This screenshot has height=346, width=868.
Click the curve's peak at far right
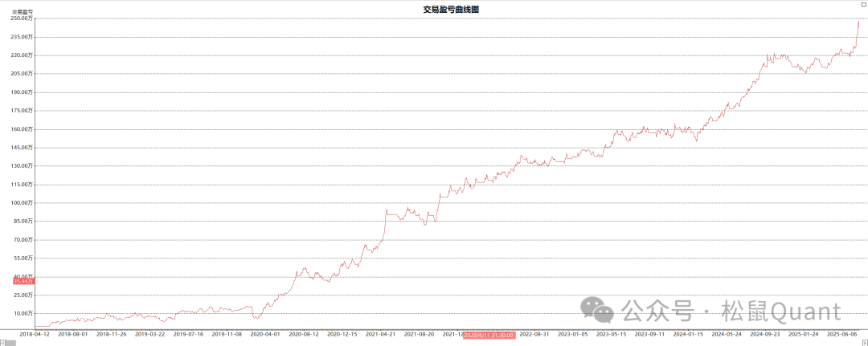[858, 22]
